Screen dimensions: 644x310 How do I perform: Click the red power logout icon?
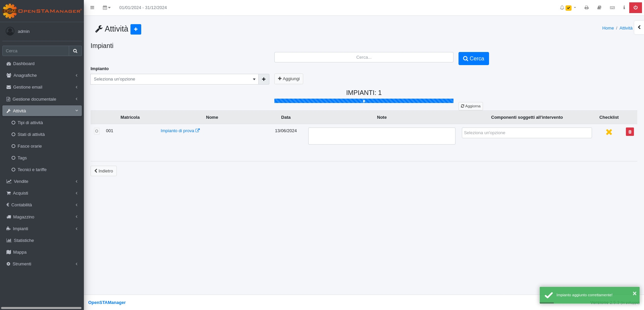[635, 7]
